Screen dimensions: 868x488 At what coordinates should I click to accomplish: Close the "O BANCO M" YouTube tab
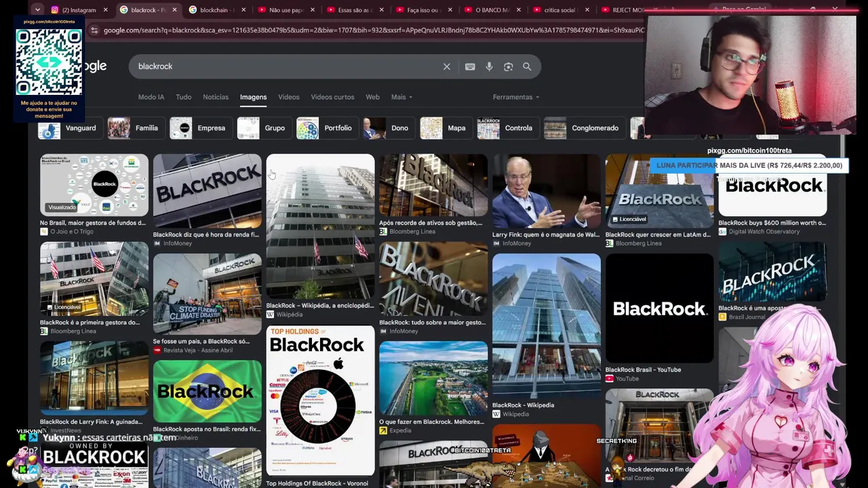click(x=518, y=10)
